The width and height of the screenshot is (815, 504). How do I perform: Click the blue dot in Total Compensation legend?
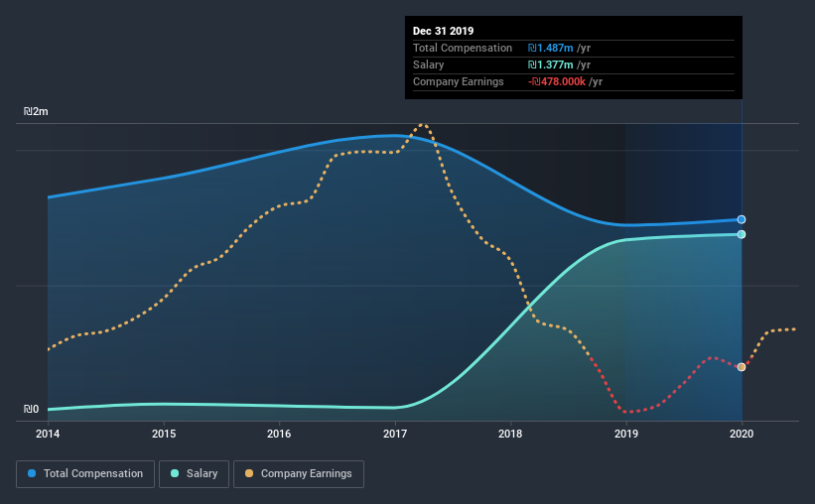coord(32,473)
